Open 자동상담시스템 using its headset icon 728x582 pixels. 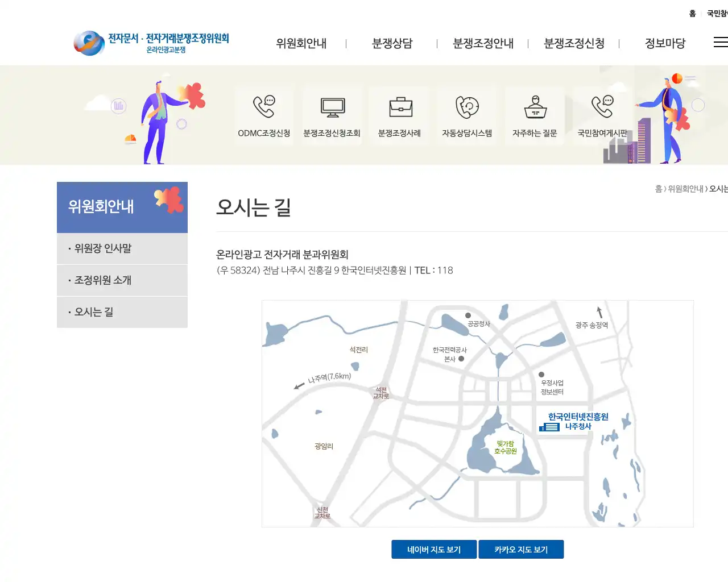(466, 115)
